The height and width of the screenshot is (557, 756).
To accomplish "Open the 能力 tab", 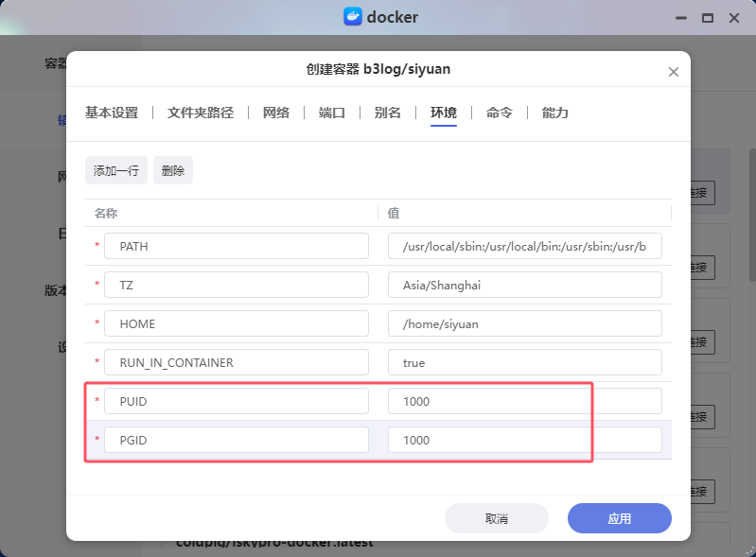I will click(555, 113).
